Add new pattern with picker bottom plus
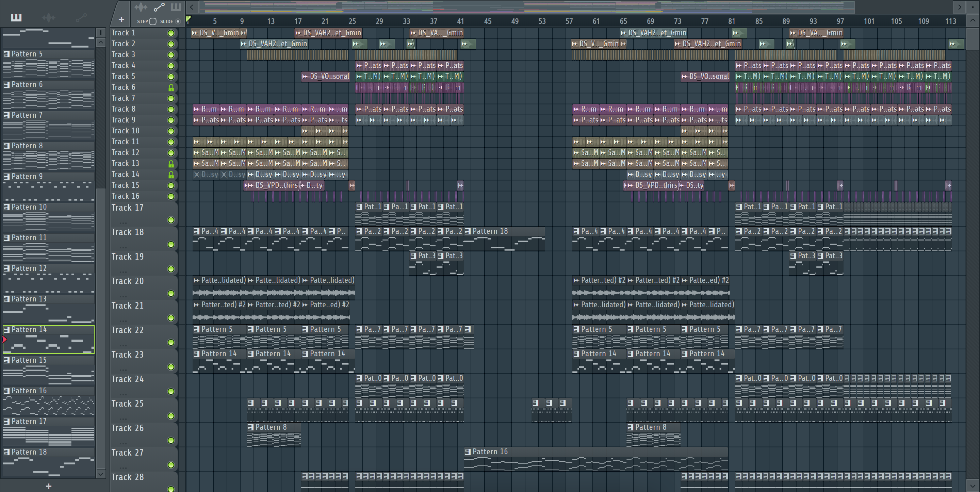The height and width of the screenshot is (492, 980). point(48,486)
